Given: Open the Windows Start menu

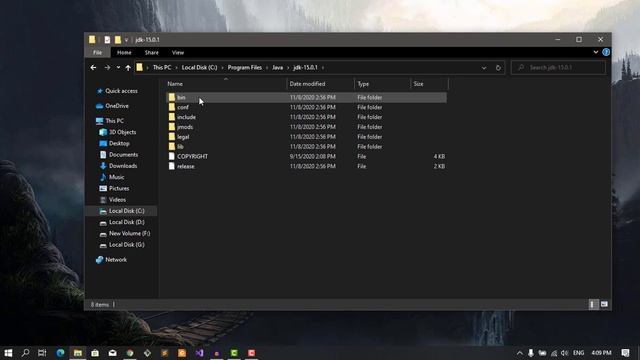Looking at the screenshot, I should coord(8,353).
